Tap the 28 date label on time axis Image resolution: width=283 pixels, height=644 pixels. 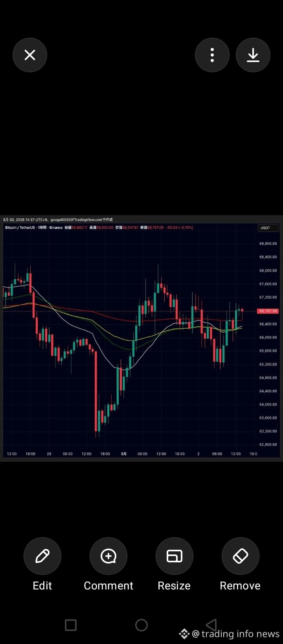pos(49,454)
